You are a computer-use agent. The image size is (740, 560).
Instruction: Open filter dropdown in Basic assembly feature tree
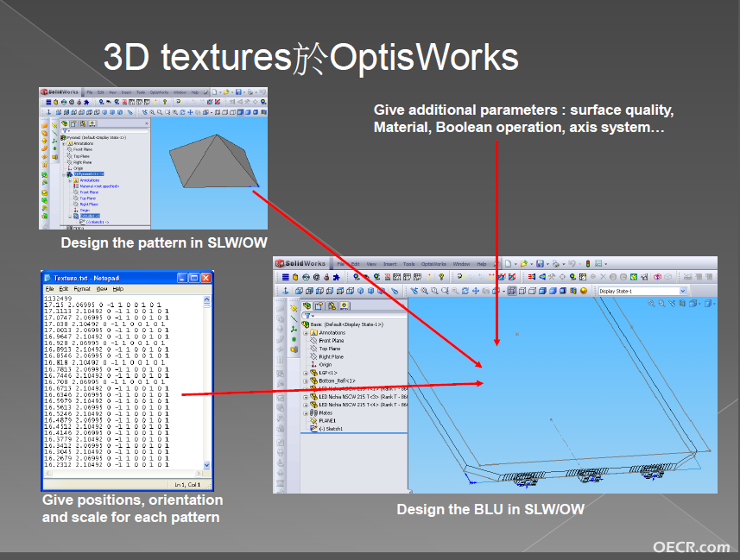[x=308, y=316]
